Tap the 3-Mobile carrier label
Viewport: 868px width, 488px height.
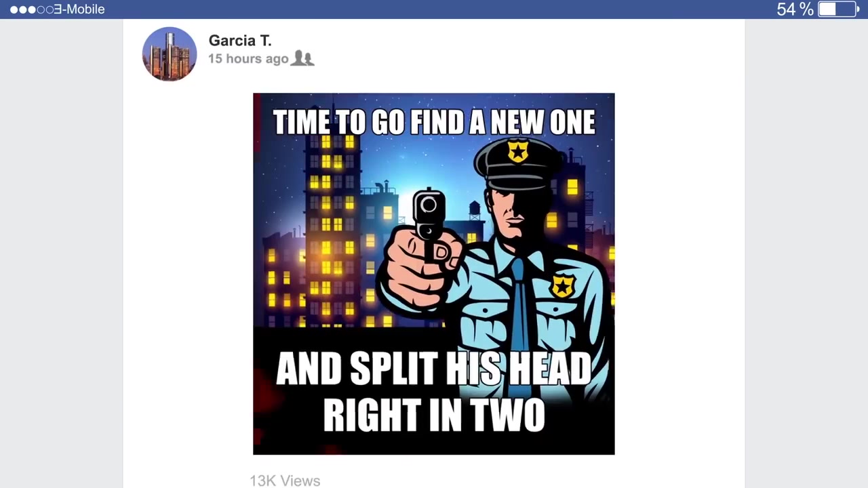(x=79, y=9)
